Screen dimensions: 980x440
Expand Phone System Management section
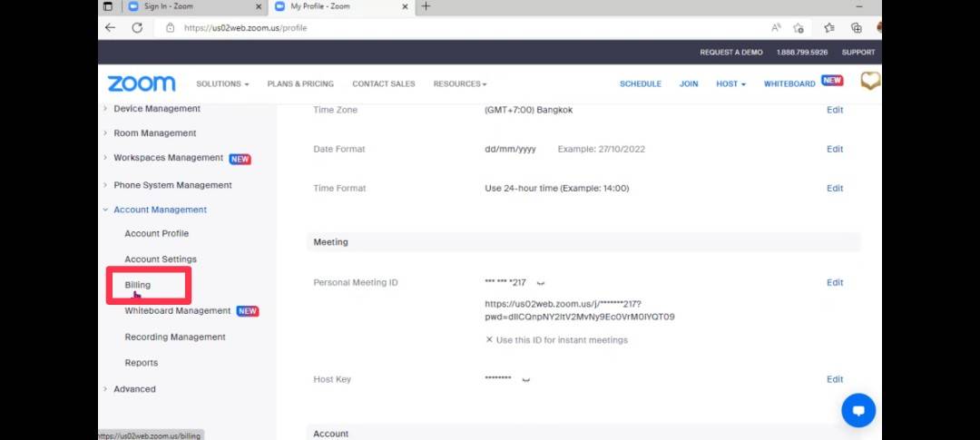172,185
